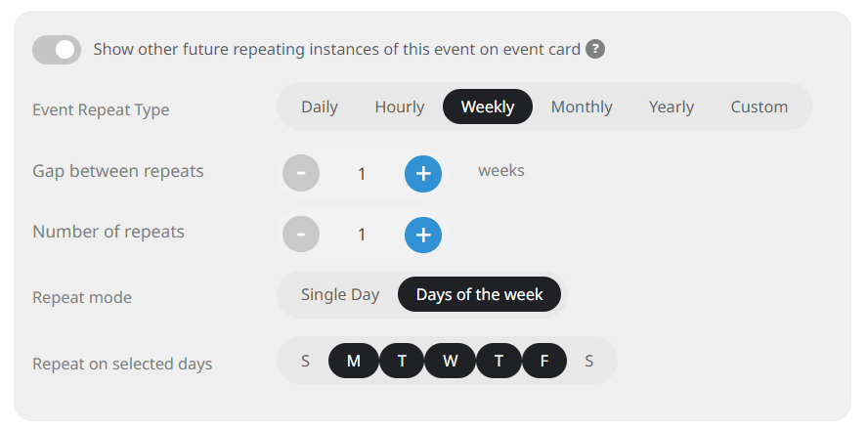Deselect Friday in selected days

pos(544,361)
